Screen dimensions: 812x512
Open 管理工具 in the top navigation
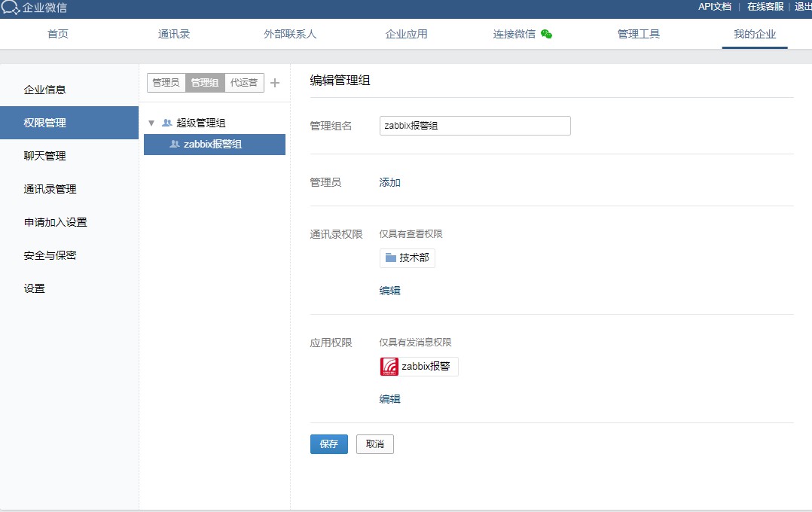click(638, 34)
